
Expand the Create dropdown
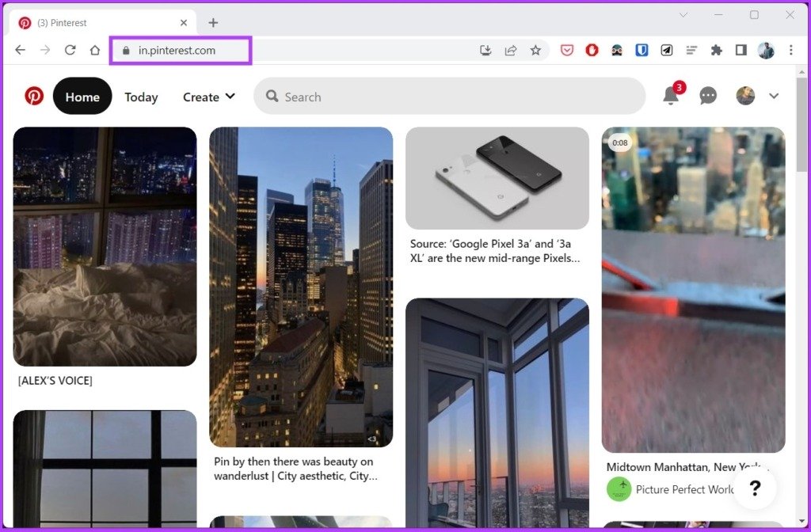coord(209,97)
